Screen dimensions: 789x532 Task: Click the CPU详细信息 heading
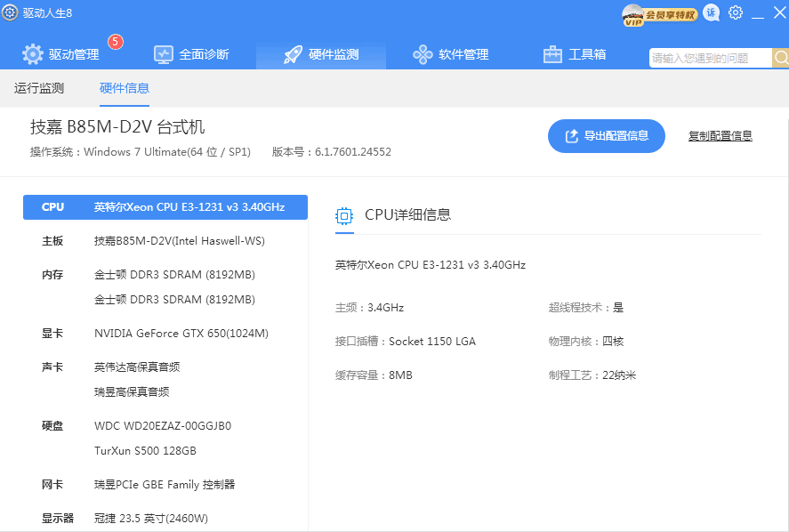tap(407, 215)
